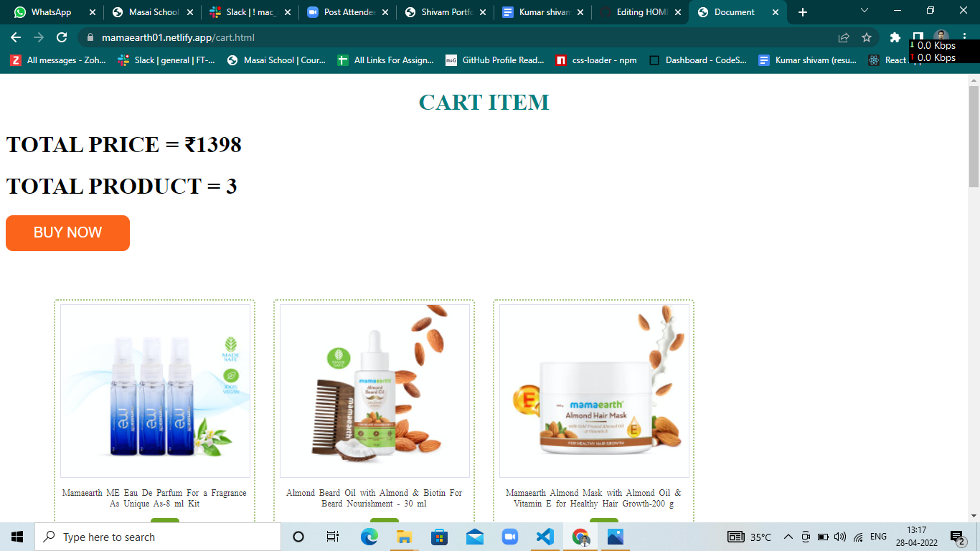The image size is (980, 551).
Task: Click the address bar URL
Action: click(178, 37)
